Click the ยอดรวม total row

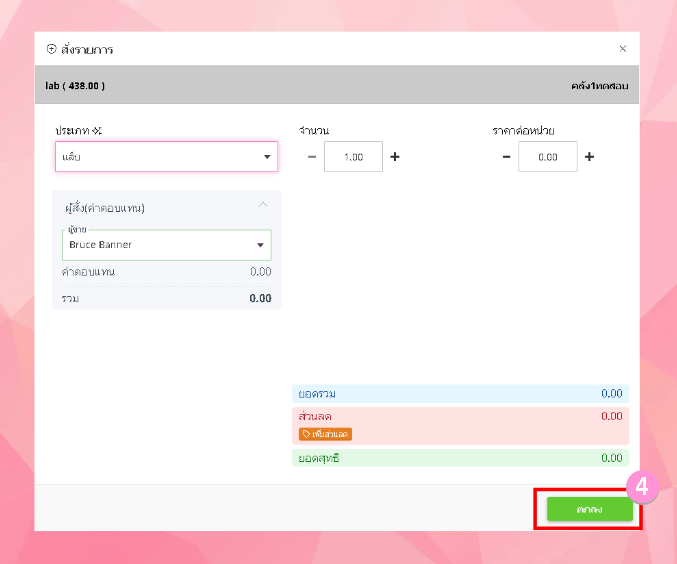click(460, 393)
